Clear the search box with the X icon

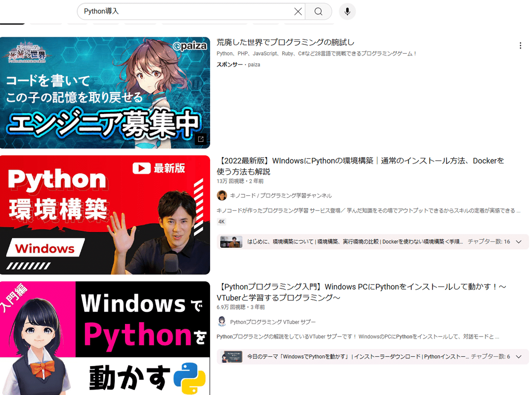(x=298, y=12)
